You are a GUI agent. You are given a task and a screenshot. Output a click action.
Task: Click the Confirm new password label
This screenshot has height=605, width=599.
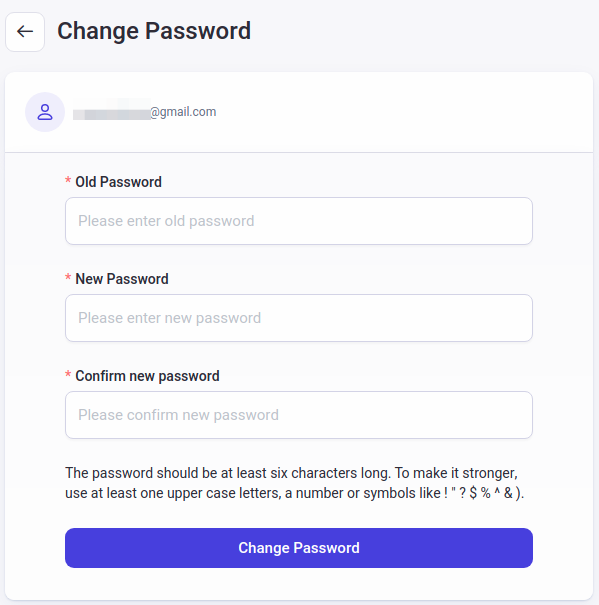coord(147,376)
